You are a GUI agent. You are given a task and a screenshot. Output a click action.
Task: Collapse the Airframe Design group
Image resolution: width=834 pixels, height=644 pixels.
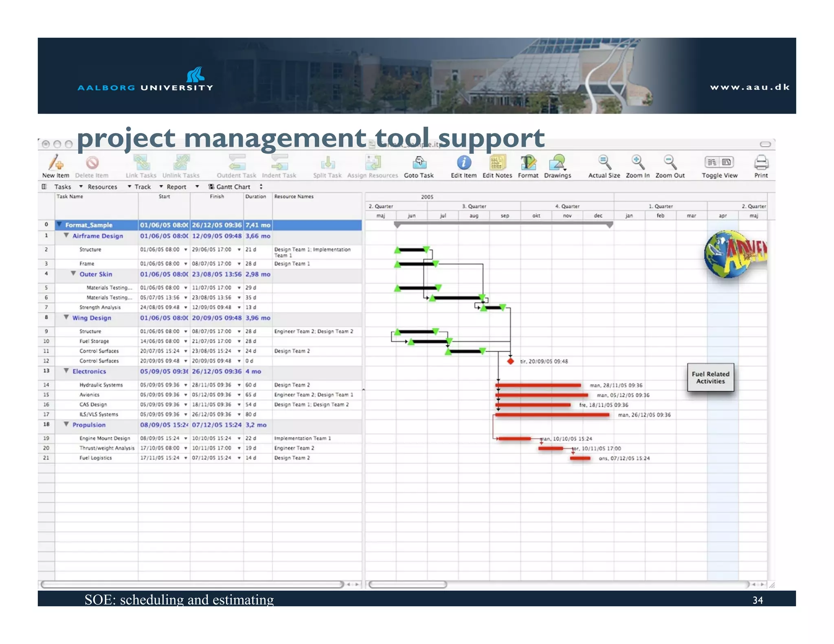[x=66, y=235]
